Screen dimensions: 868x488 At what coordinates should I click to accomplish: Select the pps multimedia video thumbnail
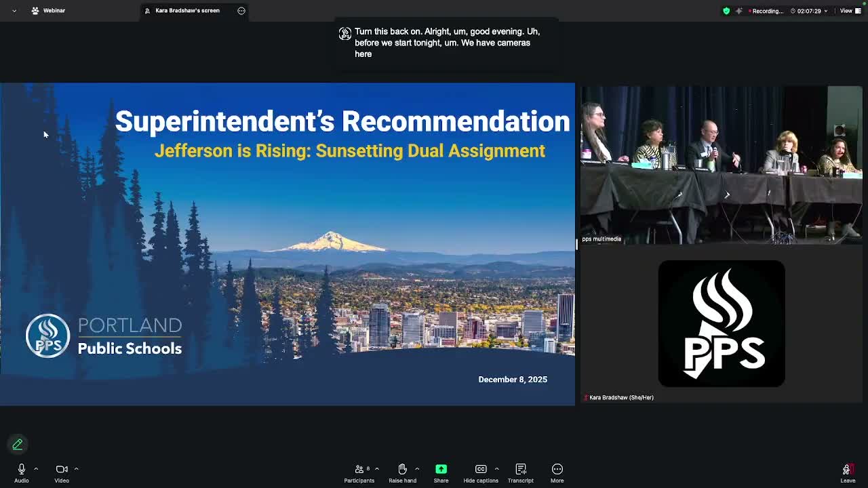pos(722,165)
